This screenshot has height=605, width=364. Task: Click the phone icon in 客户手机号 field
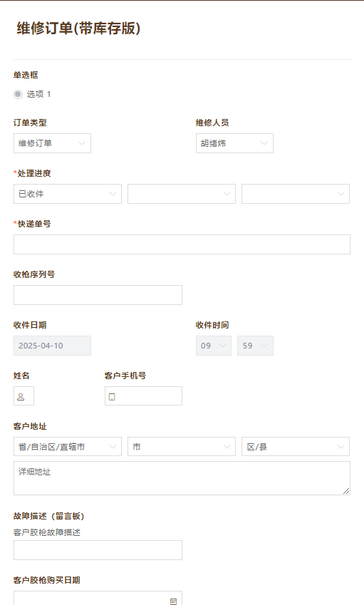tap(112, 397)
